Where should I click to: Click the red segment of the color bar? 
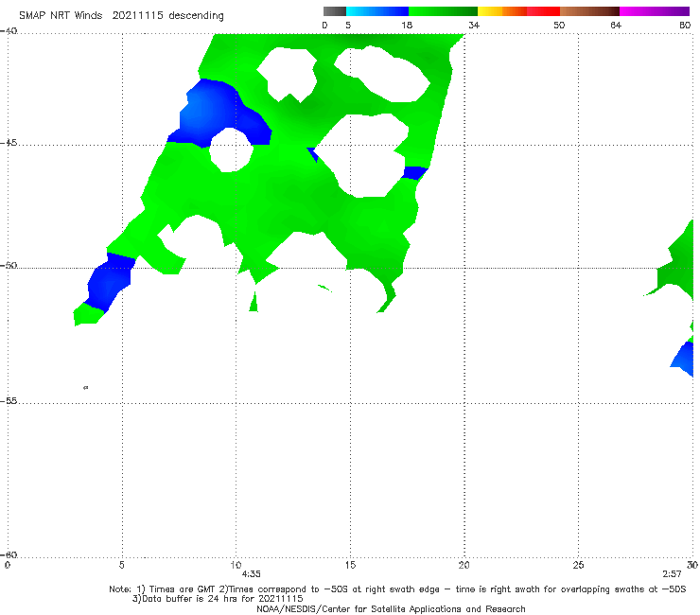tap(543, 11)
